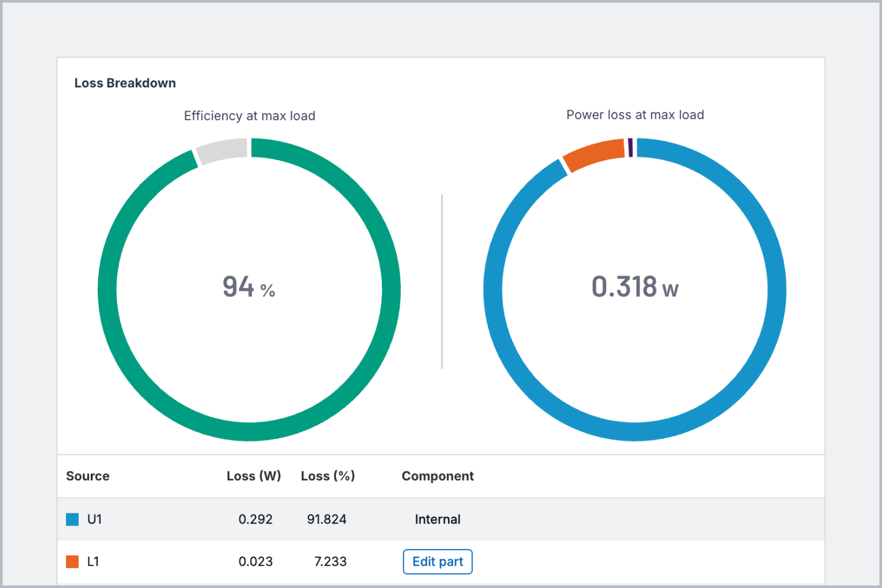
Task: Select the L1 row in the loss table
Action: [x=230, y=562]
